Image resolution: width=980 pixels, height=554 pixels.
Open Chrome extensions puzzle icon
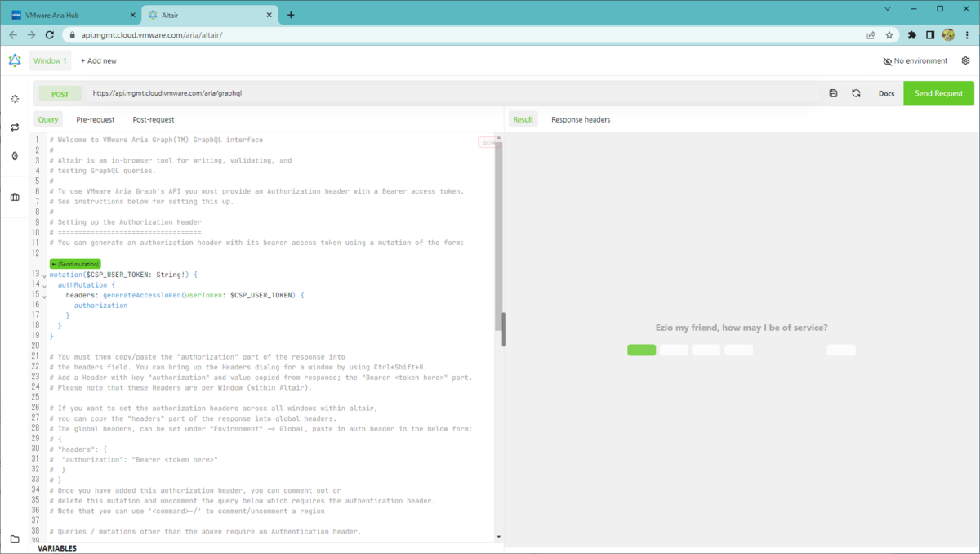pos(912,35)
